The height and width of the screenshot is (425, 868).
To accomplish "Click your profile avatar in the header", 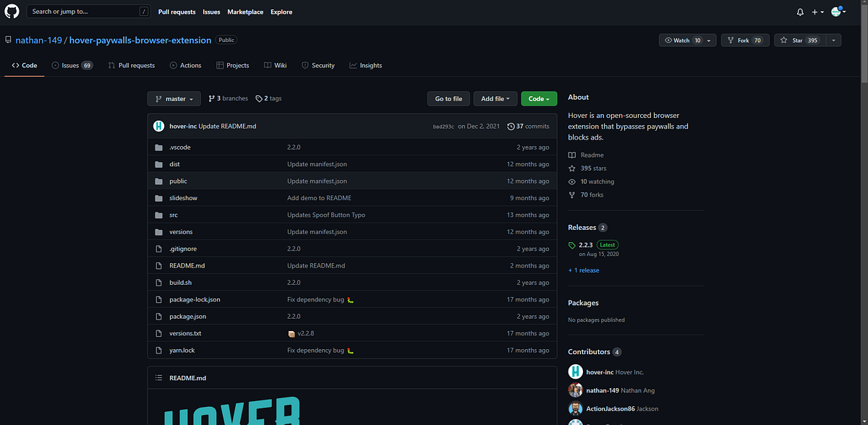I will pos(836,12).
